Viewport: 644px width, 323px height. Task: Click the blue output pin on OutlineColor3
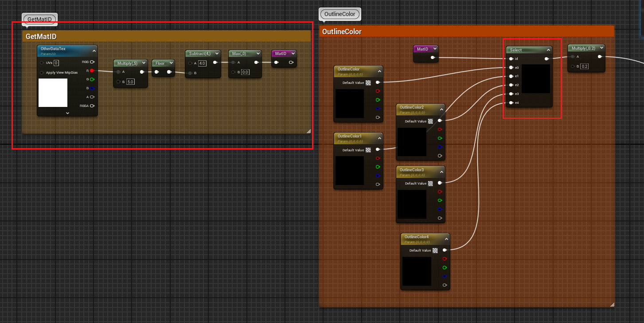click(x=440, y=209)
